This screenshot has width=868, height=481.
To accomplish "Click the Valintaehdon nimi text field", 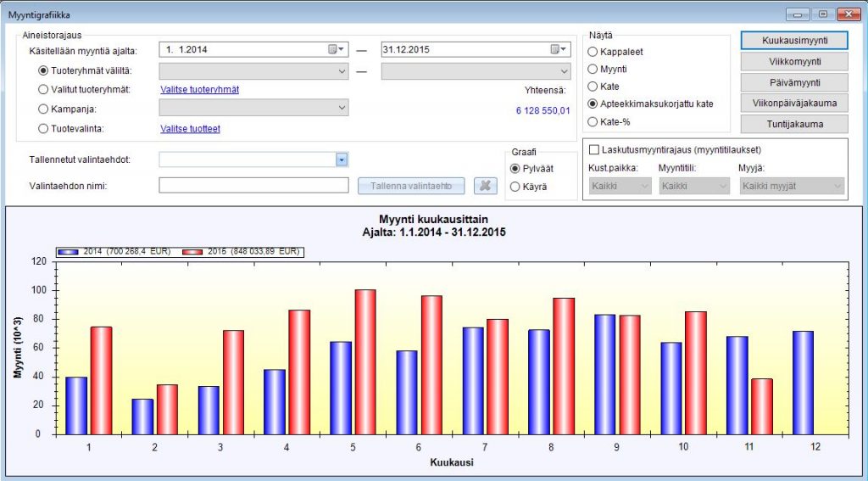I will point(253,186).
